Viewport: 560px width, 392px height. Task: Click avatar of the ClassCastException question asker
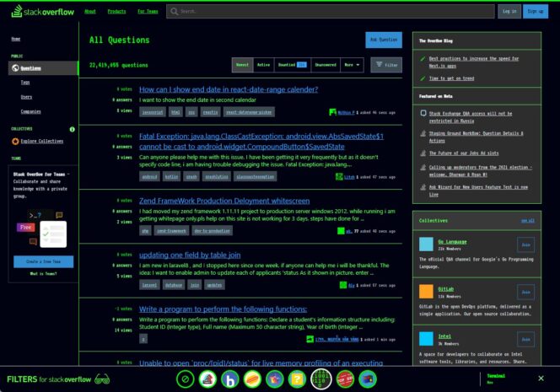point(339,177)
